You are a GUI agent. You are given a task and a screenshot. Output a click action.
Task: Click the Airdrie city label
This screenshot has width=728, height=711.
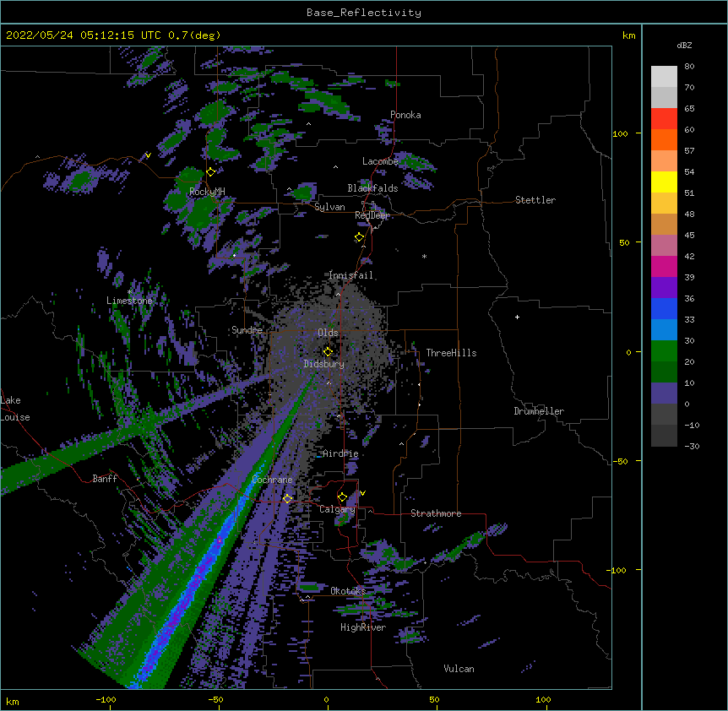(340, 453)
